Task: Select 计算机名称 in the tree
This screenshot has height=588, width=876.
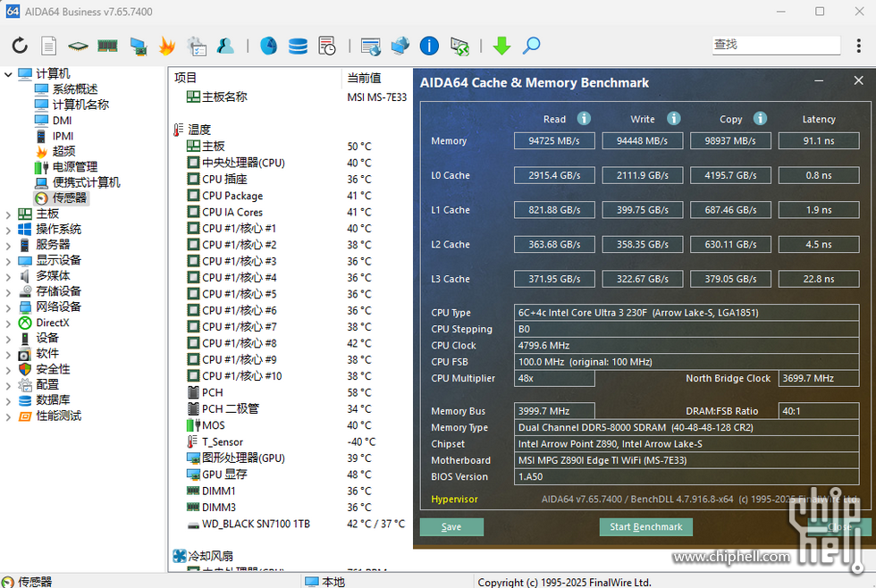Action: click(x=80, y=105)
